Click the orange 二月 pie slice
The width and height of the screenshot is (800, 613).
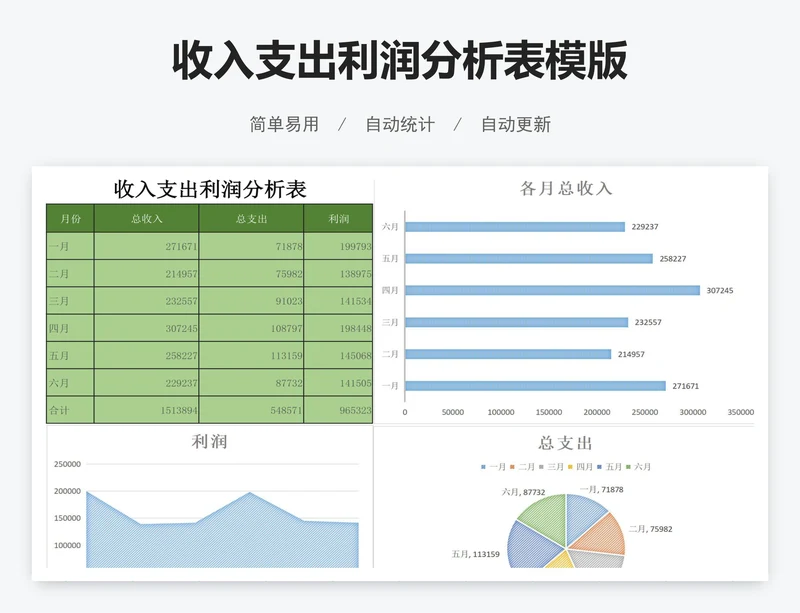pos(603,535)
